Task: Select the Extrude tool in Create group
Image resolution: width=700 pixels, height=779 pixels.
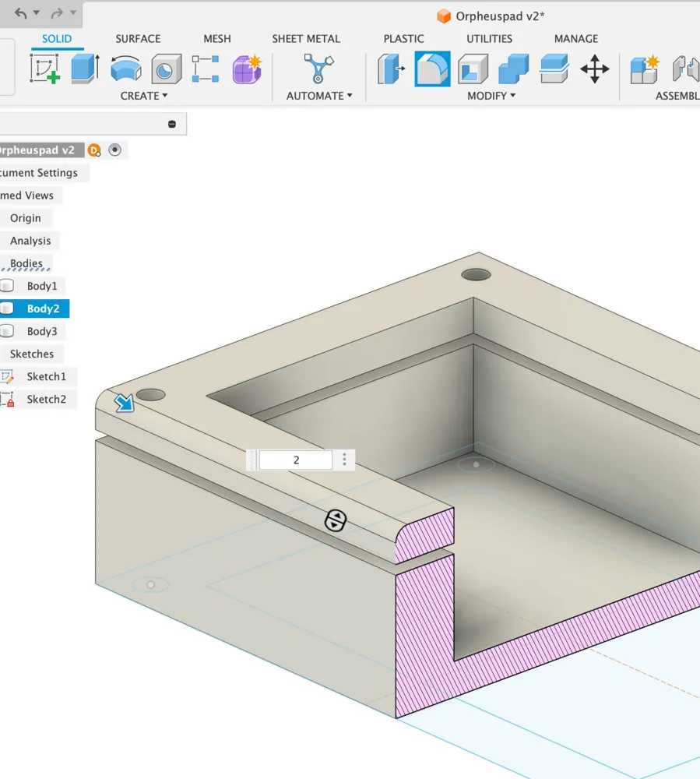Action: point(85,69)
